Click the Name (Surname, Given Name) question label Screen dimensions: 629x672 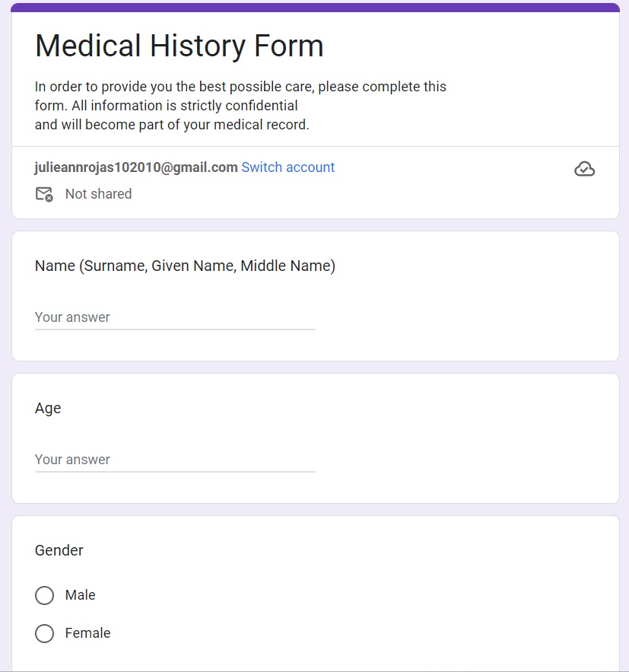click(185, 266)
